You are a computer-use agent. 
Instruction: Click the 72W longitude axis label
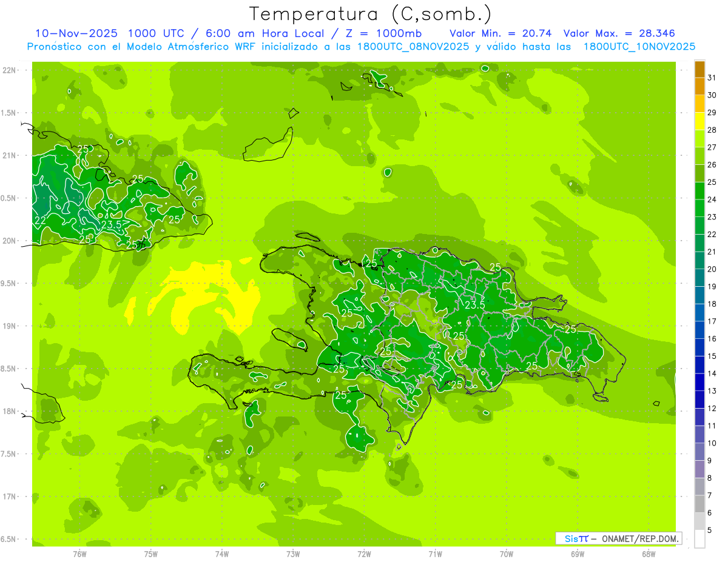tap(364, 554)
